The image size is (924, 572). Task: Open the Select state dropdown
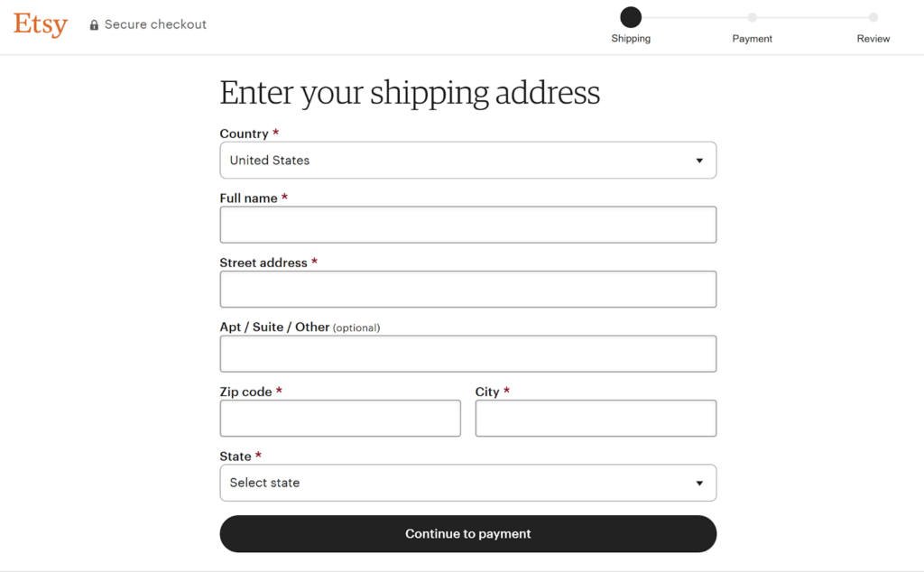tap(468, 483)
